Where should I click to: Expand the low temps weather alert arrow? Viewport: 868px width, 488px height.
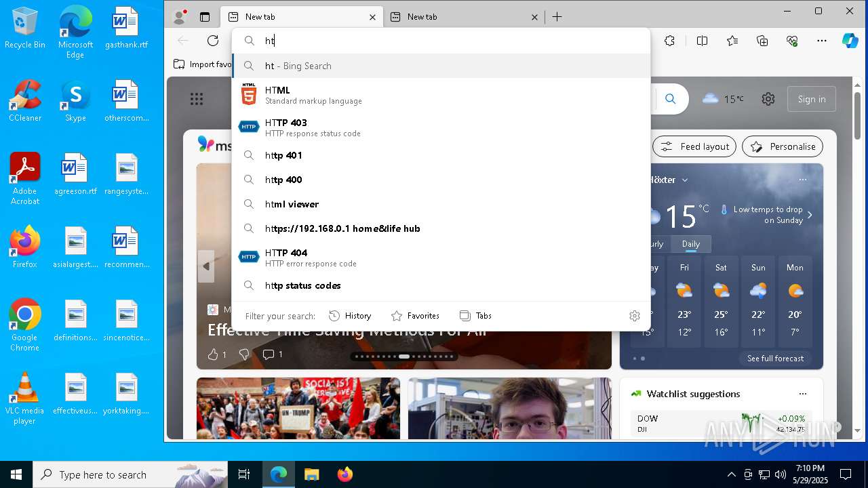810,215
